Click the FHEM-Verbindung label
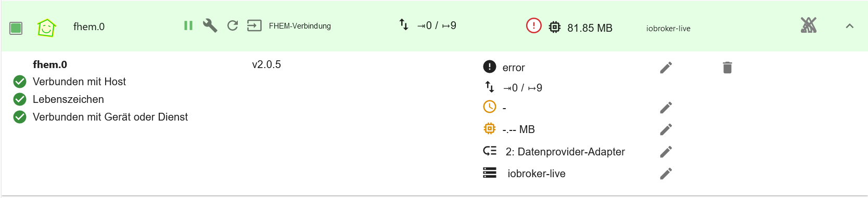Viewport: 868px width, 198px height. coord(300,26)
